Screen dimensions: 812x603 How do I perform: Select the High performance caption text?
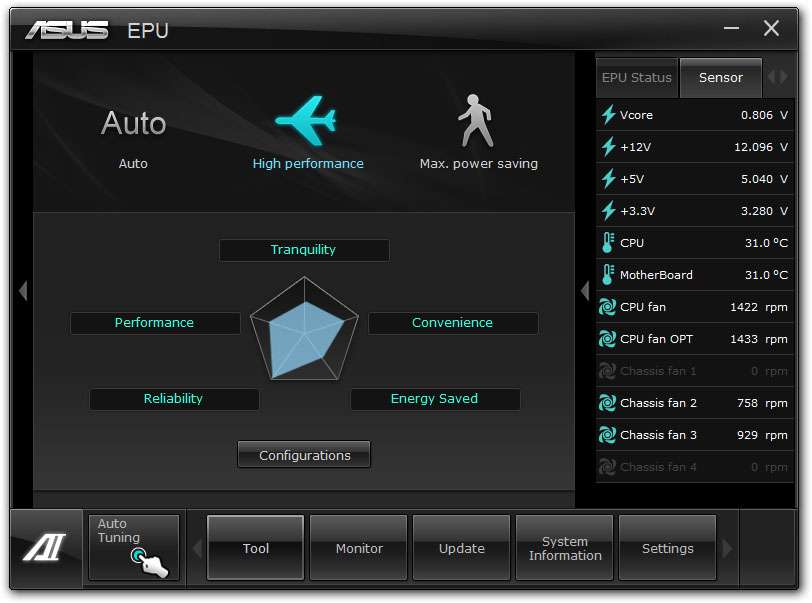[308, 164]
